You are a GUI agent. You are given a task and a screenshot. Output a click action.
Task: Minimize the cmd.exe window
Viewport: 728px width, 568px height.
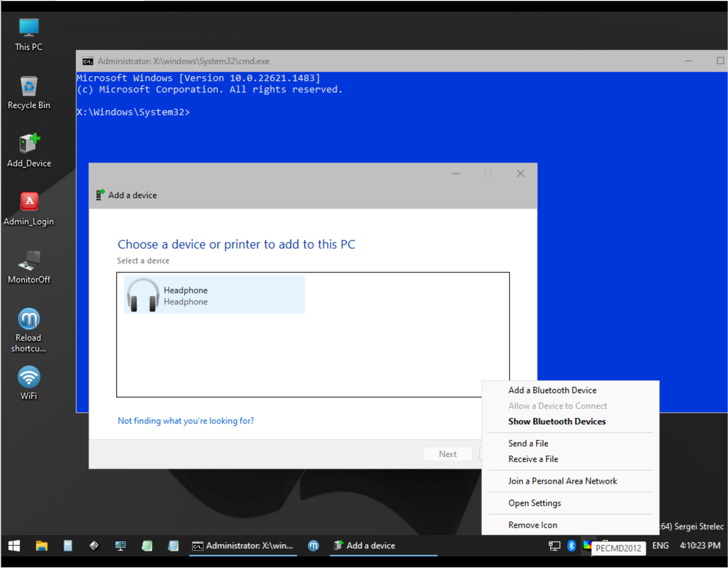click(689, 61)
